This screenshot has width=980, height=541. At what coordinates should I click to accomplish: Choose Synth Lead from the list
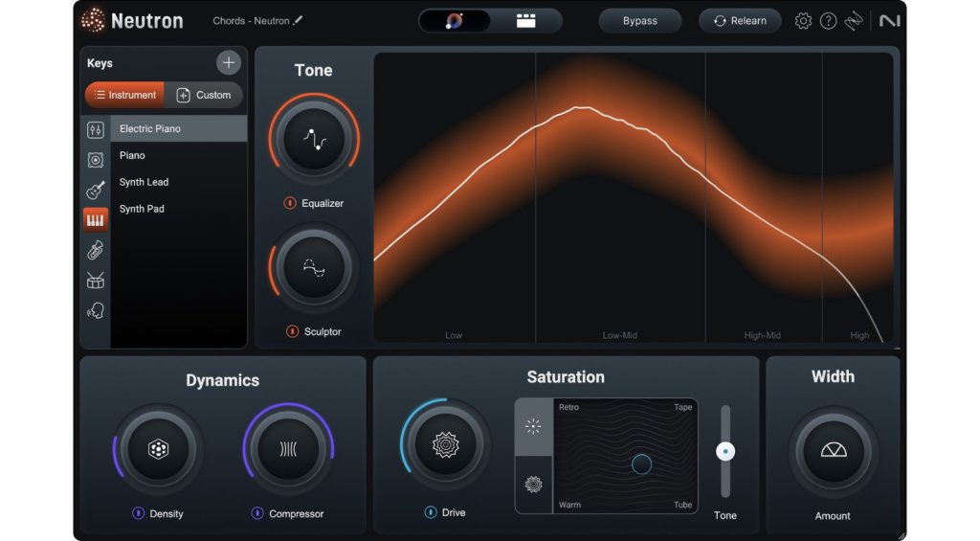[x=179, y=182]
